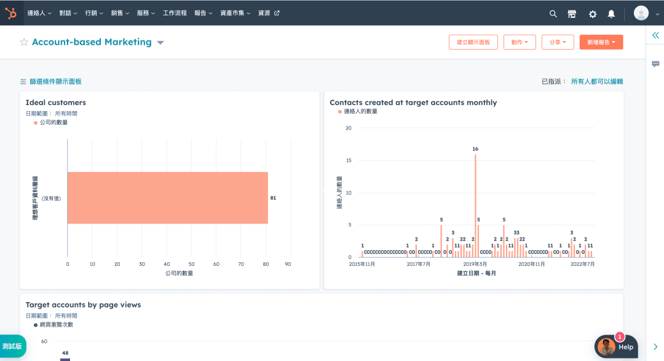Open the notifications bell icon
The height and width of the screenshot is (361, 664).
tap(611, 14)
